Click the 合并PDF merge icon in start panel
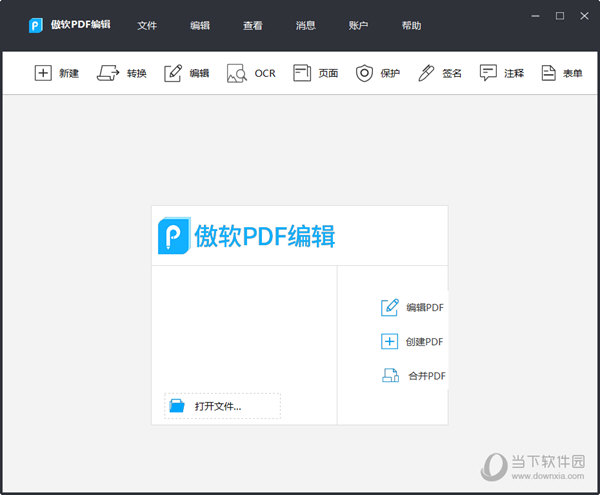This screenshot has height=495, width=600. click(390, 375)
